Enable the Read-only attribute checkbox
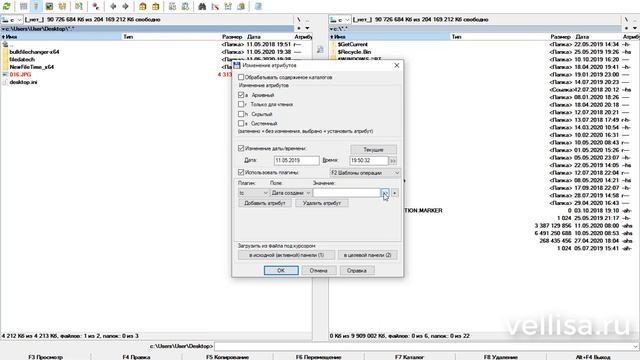640x360 pixels. point(241,104)
